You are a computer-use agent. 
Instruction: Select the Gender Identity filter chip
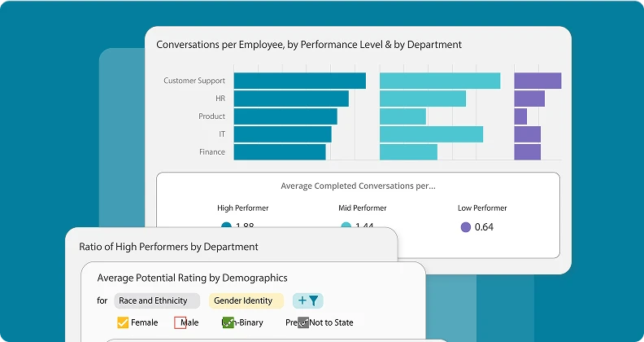(x=246, y=300)
